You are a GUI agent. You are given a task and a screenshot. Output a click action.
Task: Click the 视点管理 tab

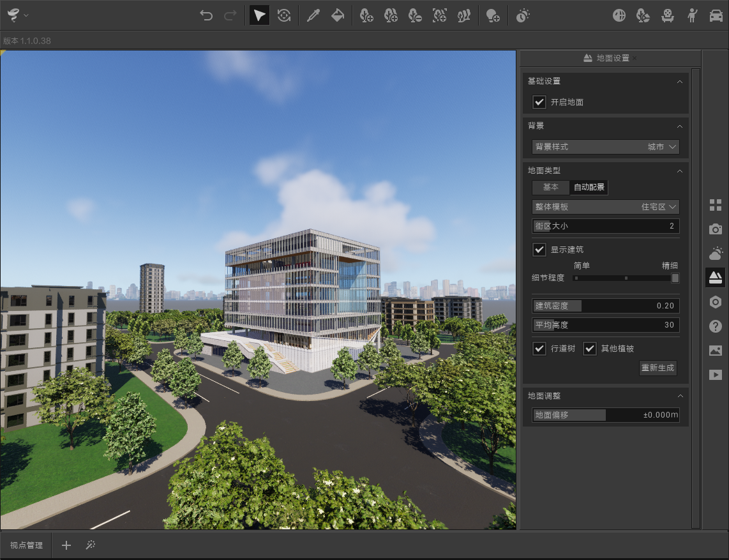[x=25, y=545]
